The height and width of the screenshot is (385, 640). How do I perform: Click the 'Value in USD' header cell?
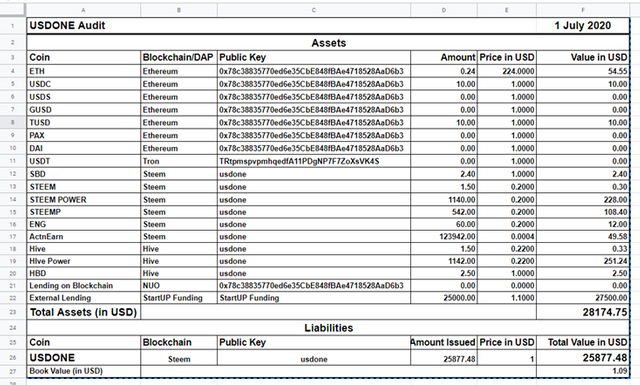pos(582,58)
